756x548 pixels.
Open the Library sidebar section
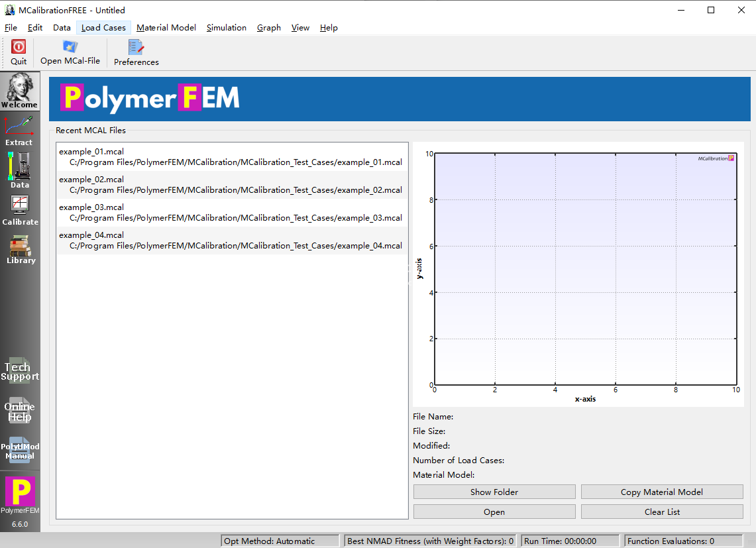21,249
